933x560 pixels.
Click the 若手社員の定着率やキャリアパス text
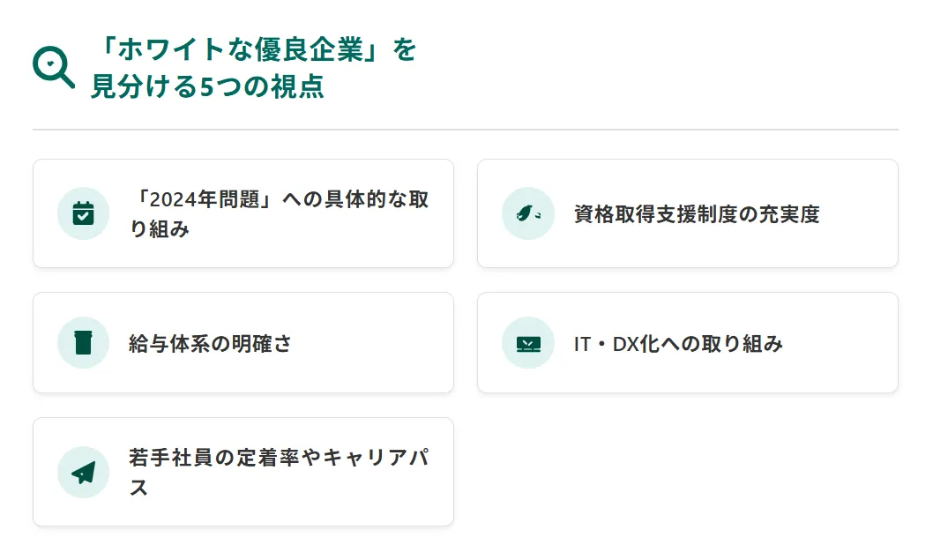(x=279, y=472)
